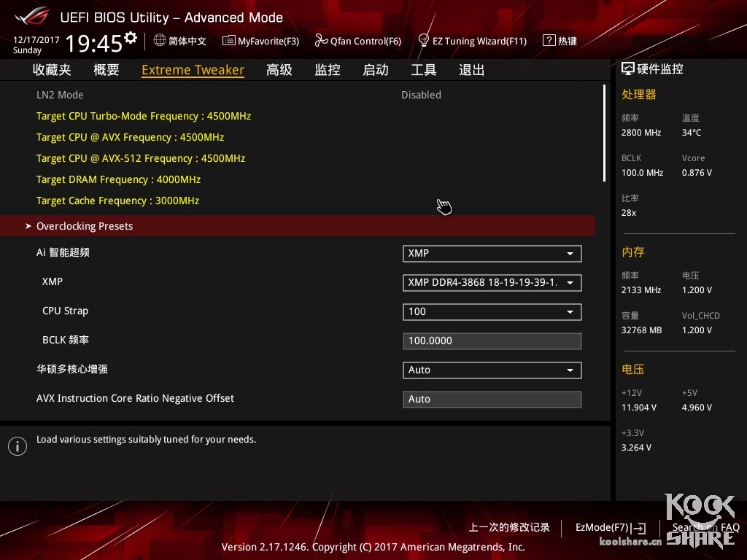Open the XMP DDR4-3868 profile dropdown
This screenshot has height=560, width=747.
pyautogui.click(x=492, y=282)
